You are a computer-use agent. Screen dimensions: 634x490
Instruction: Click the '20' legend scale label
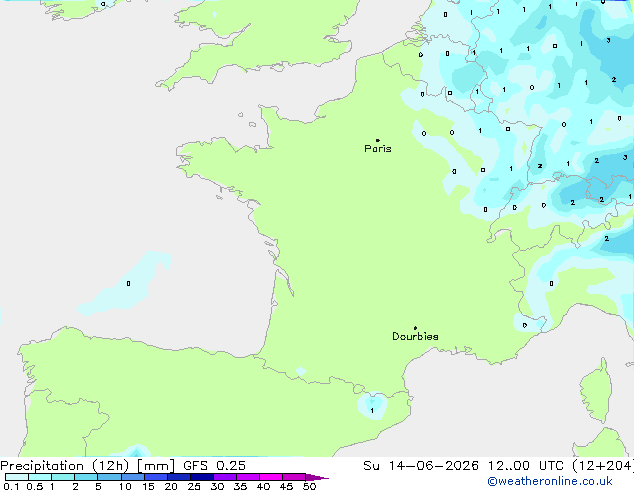[x=171, y=486]
